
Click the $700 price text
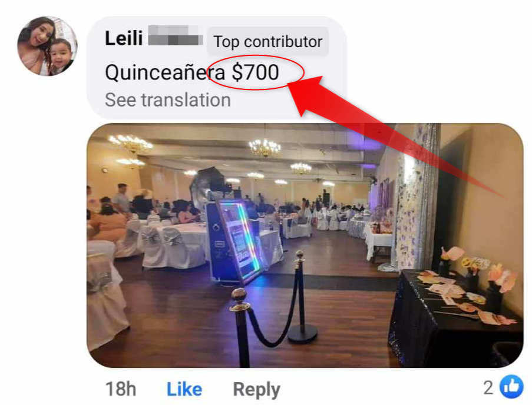(x=255, y=72)
